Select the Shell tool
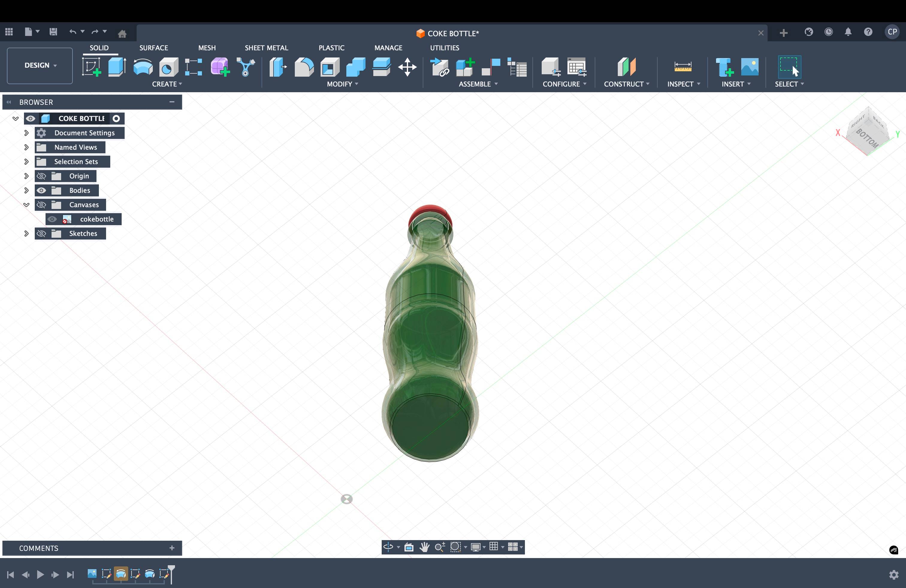The image size is (906, 588). 330,67
